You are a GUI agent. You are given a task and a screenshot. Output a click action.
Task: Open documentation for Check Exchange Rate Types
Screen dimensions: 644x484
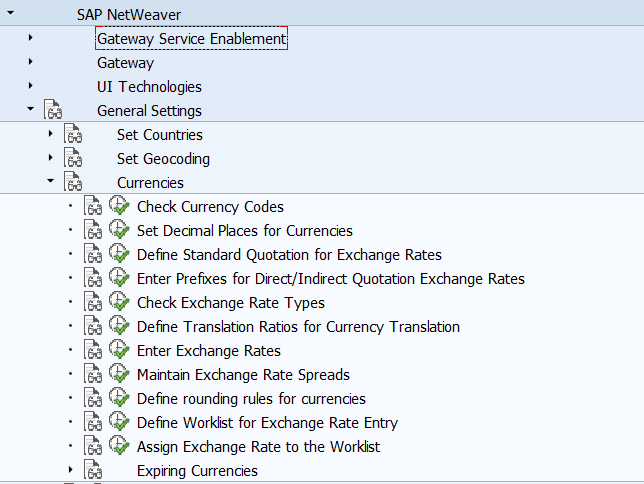click(93, 302)
